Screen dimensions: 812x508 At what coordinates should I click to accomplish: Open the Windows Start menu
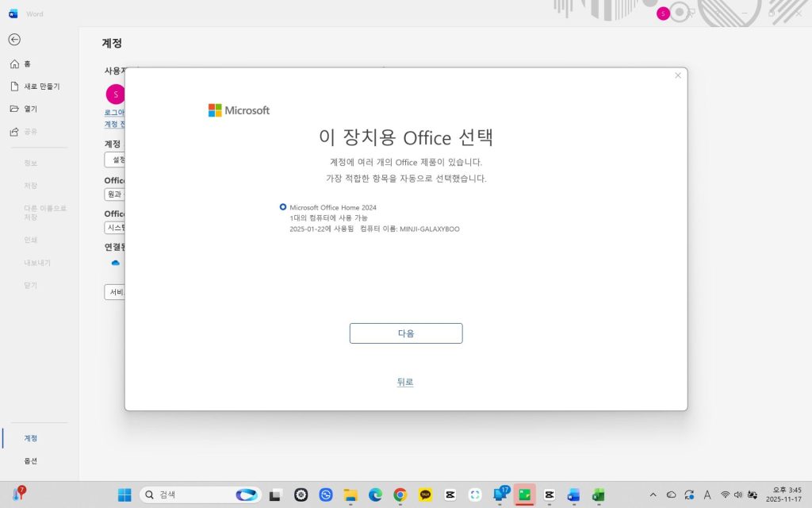coord(124,495)
